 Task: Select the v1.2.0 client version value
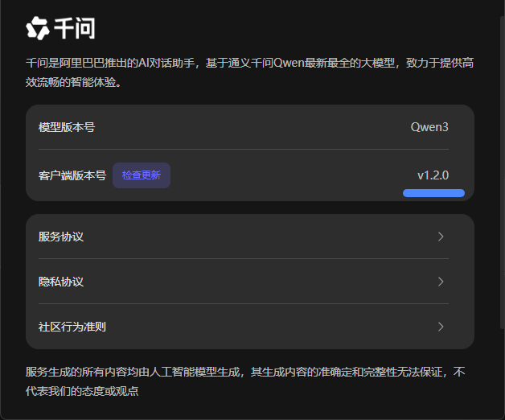click(x=433, y=175)
